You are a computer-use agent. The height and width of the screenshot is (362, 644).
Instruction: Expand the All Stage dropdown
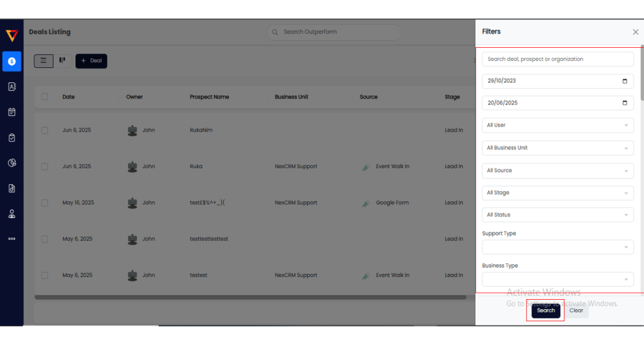click(557, 193)
